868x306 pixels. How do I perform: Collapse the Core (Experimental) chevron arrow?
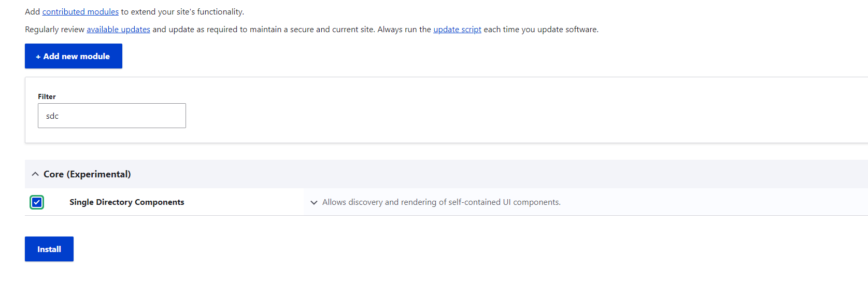[35, 174]
